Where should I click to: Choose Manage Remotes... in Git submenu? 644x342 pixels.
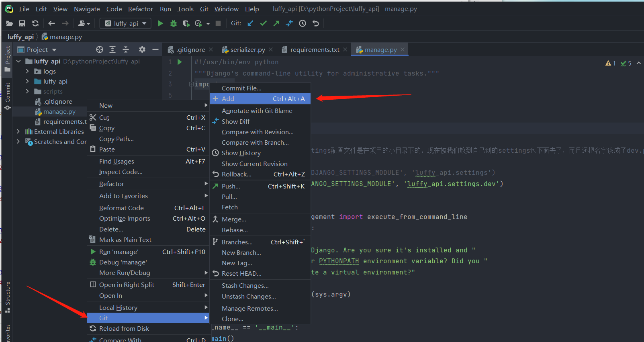(x=260, y=308)
